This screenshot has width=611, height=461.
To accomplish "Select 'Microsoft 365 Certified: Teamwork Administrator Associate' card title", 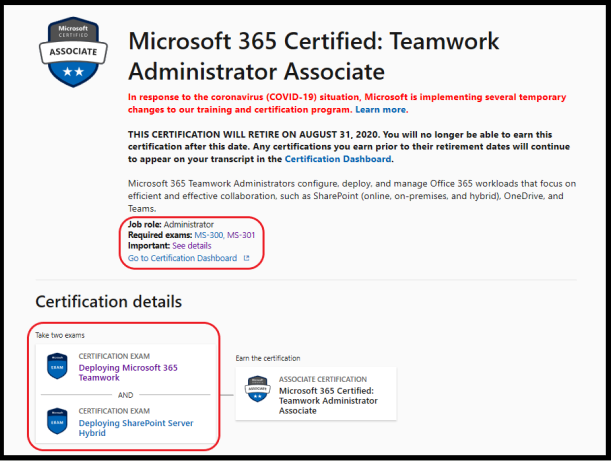I will 328,401.
